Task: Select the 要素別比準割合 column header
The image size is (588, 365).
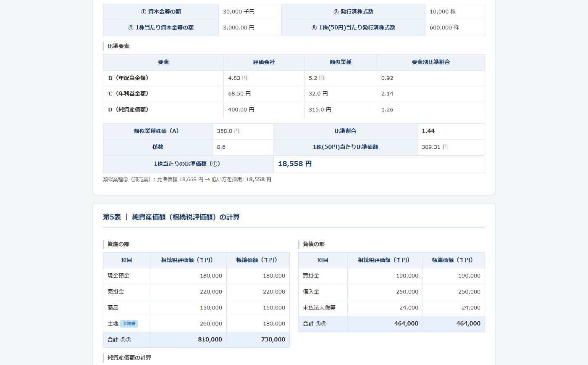Action: tap(431, 62)
